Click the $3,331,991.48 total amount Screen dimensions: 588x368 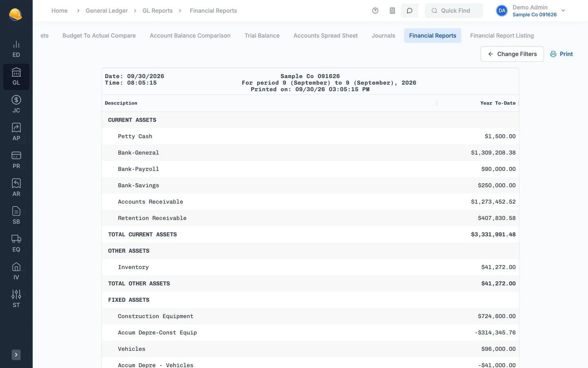pos(493,234)
